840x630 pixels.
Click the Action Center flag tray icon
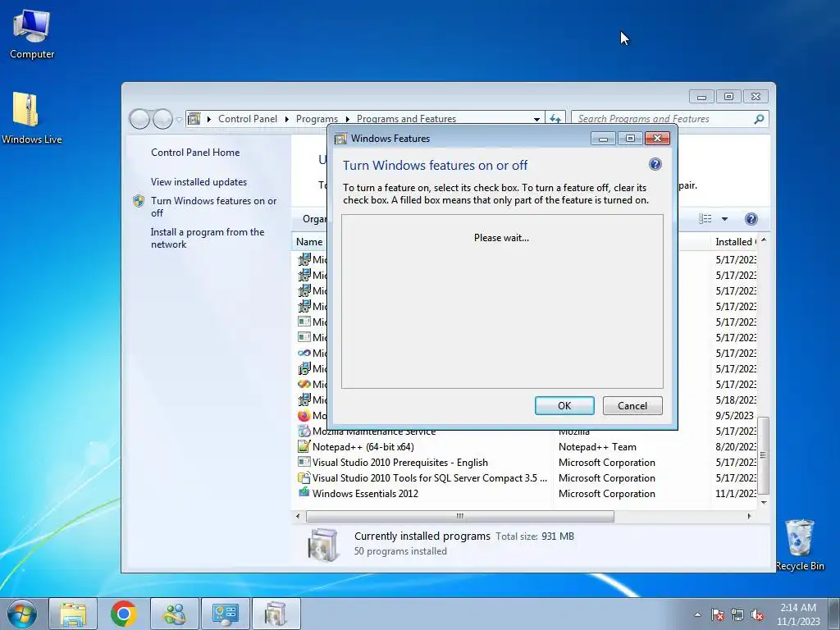point(717,614)
